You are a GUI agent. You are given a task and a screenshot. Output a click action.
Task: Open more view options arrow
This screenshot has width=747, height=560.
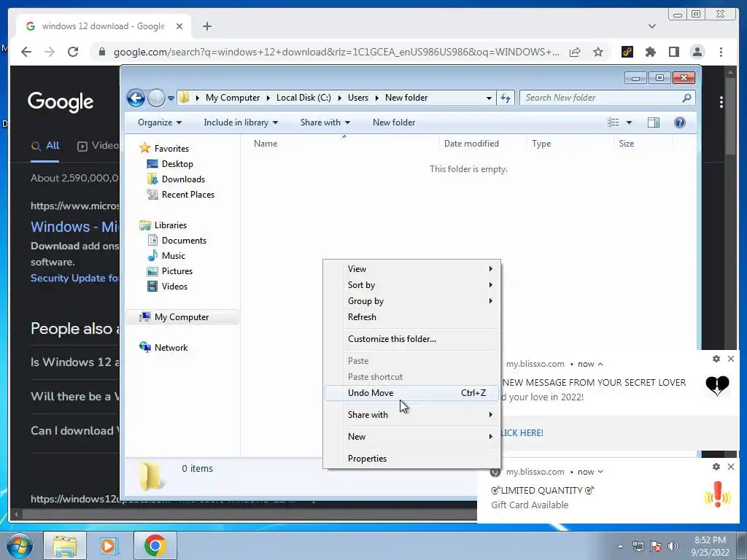click(629, 122)
